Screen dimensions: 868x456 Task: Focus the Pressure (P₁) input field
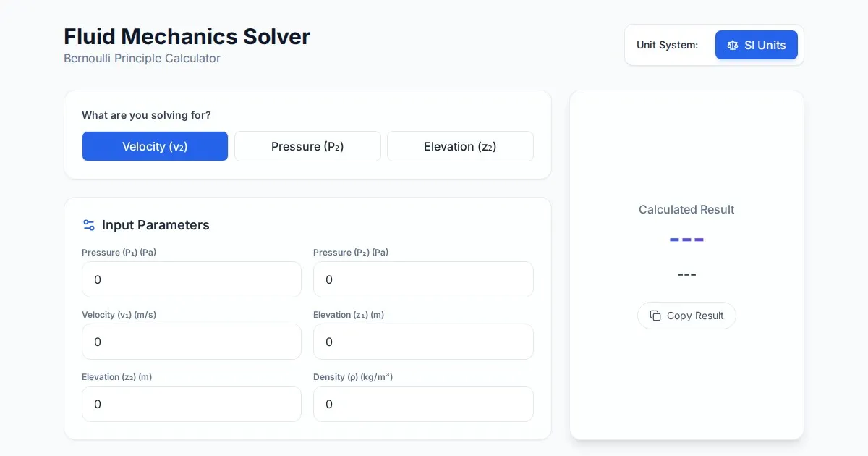pos(192,279)
